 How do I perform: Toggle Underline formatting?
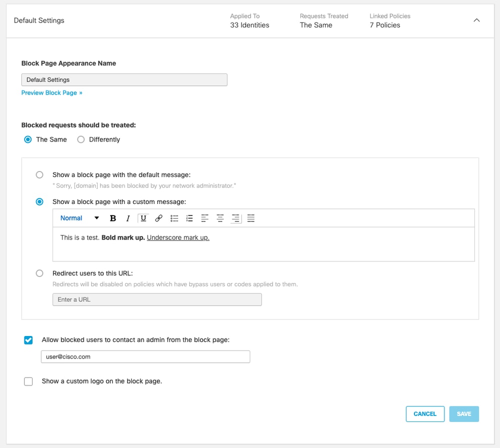[143, 218]
